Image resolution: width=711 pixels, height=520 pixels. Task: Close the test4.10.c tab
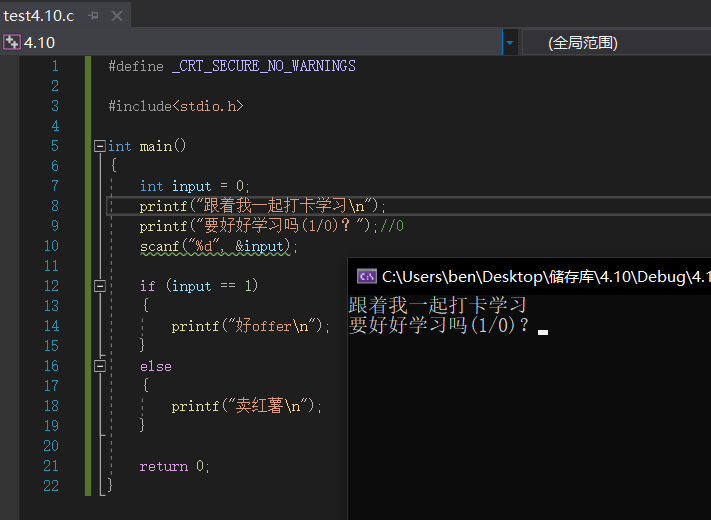coord(117,16)
